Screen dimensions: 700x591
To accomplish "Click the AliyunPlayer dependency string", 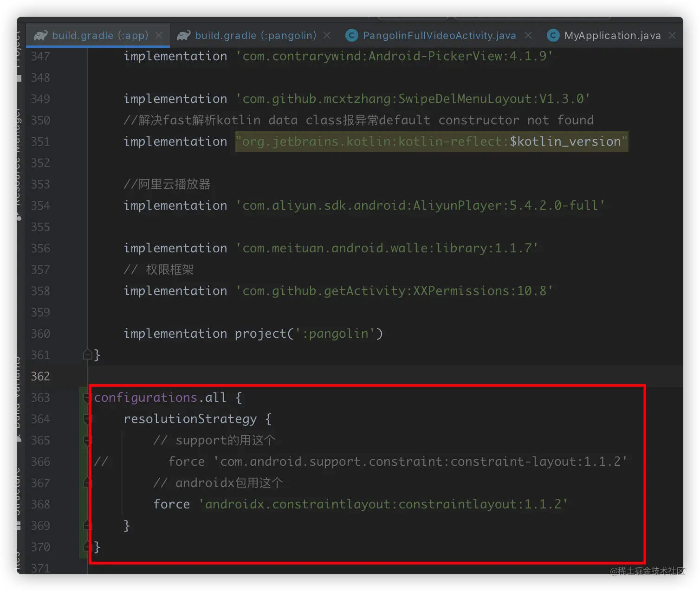I will coord(420,206).
